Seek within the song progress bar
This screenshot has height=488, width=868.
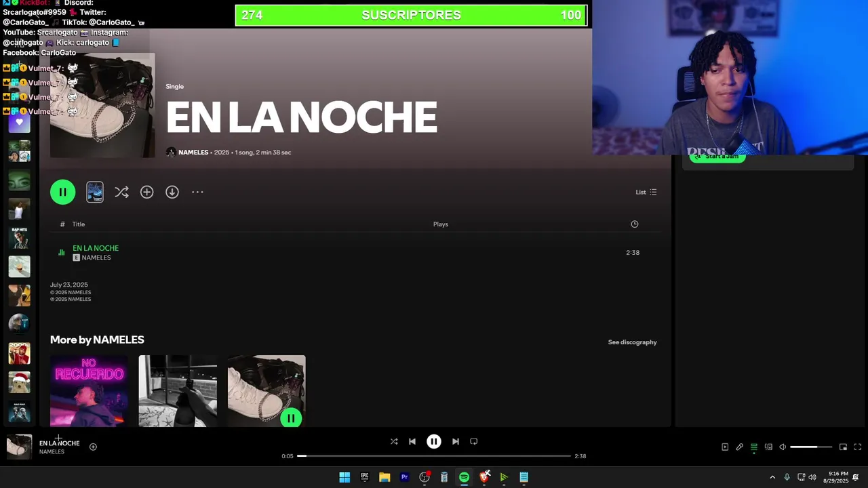434,456
